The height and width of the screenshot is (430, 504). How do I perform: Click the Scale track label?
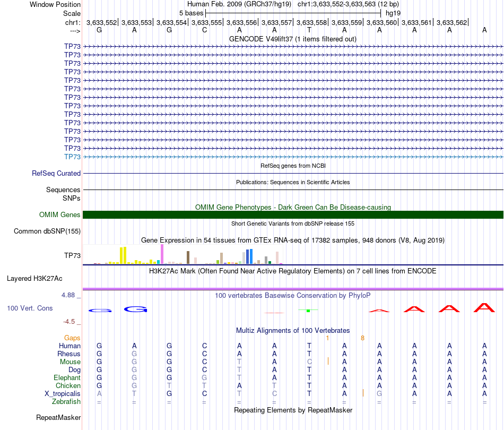point(72,13)
